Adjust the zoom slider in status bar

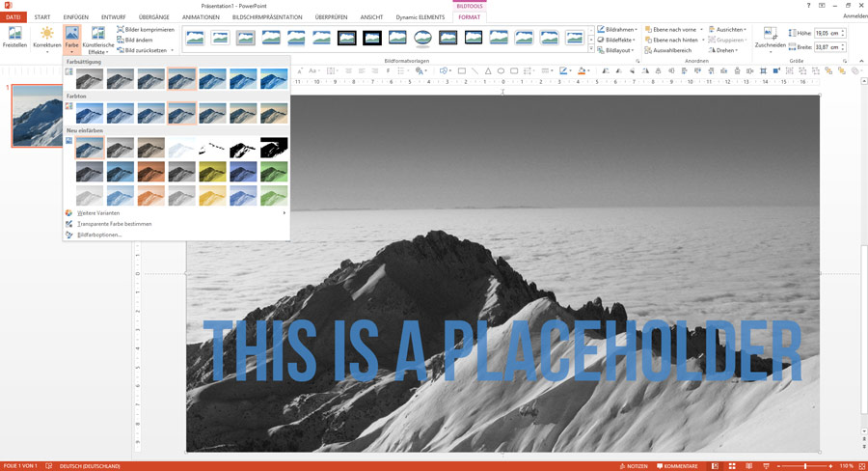click(805, 466)
